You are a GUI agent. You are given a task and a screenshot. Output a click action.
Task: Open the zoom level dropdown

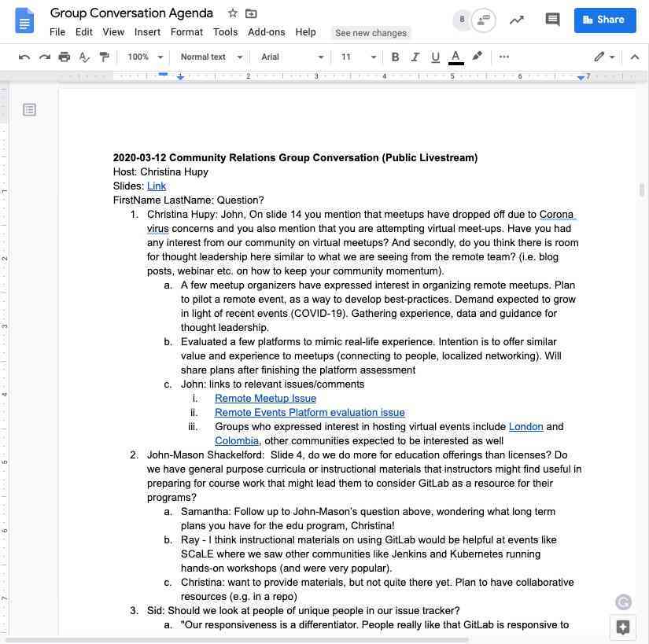(x=144, y=57)
